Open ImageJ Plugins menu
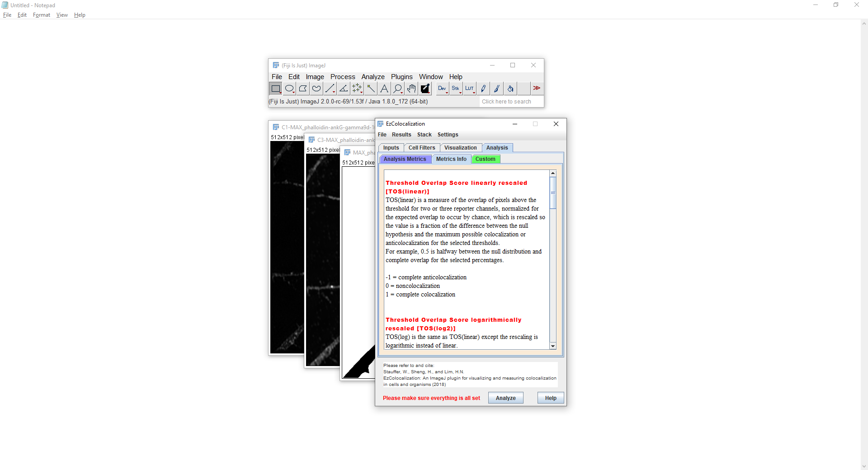The width and height of the screenshot is (868, 470). click(x=402, y=77)
